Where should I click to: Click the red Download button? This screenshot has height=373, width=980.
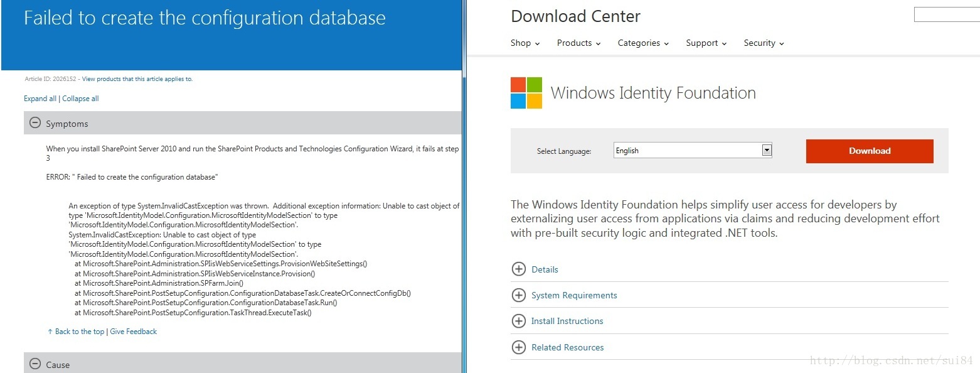pos(870,151)
